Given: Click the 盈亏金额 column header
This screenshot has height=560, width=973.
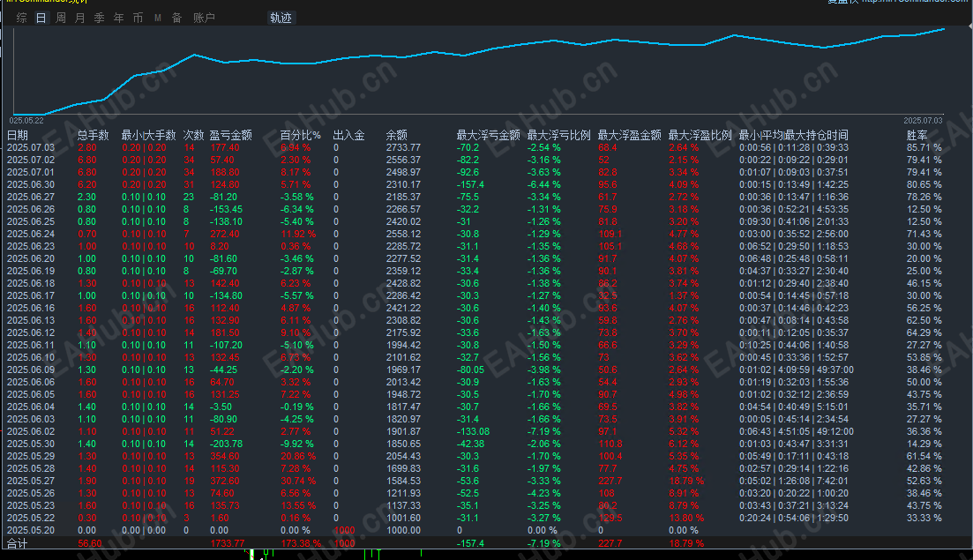Looking at the screenshot, I should coord(231,135).
